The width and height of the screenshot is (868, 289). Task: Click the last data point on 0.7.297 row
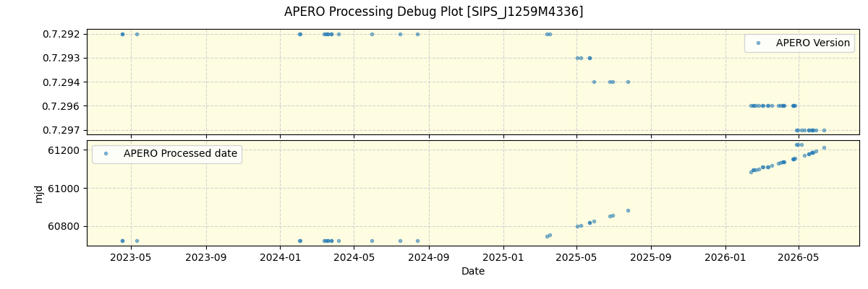[824, 130]
